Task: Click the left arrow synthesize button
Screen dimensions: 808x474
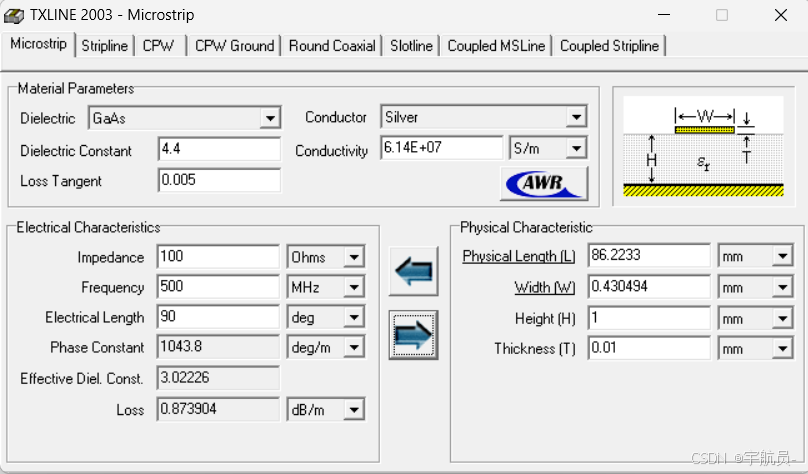Action: point(413,271)
